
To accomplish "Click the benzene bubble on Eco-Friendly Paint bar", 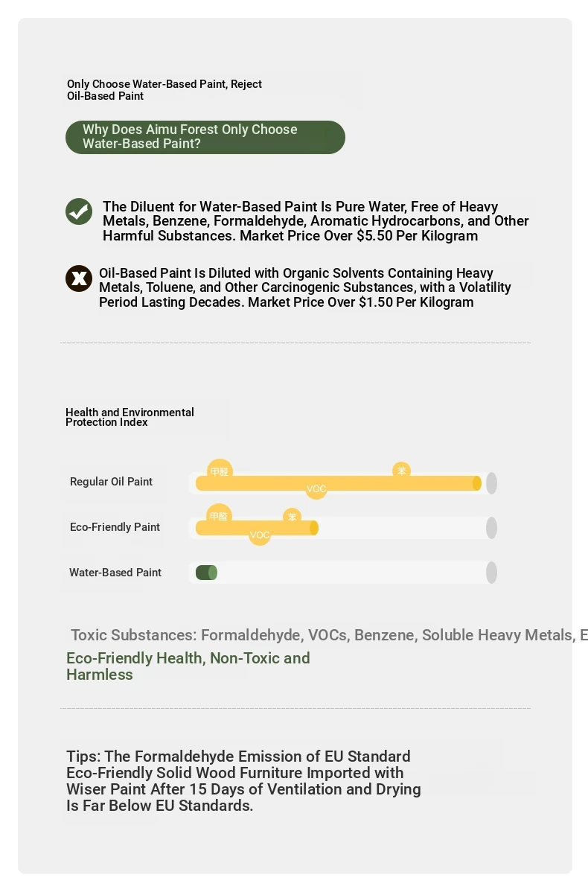I will click(x=293, y=517).
